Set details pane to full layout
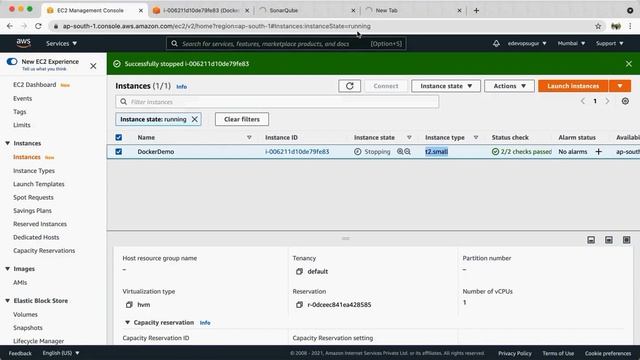The image size is (640, 360). click(x=627, y=240)
